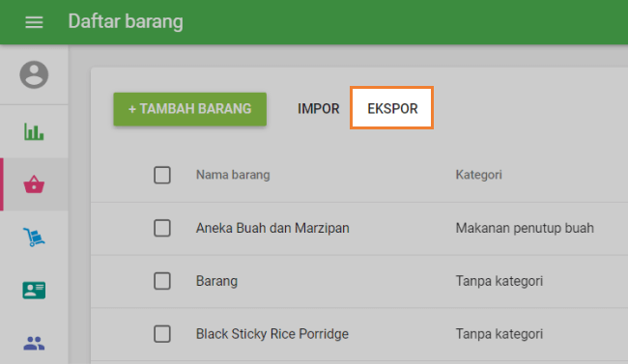
Task: Click the IMPOR button
Action: point(319,109)
